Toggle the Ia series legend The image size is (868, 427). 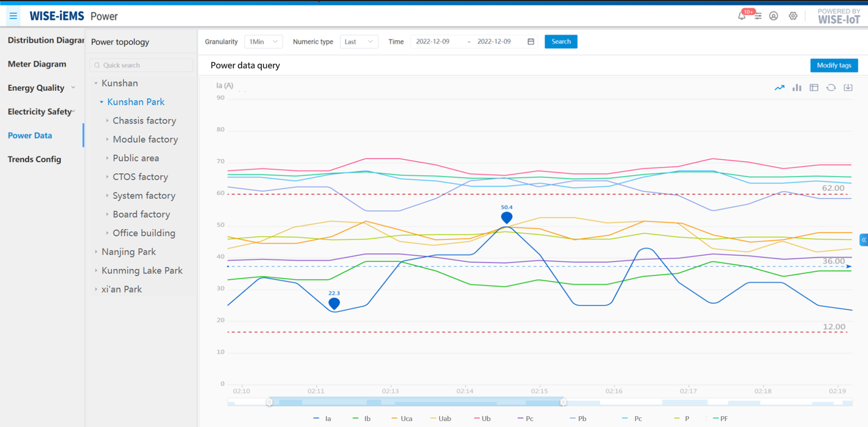point(322,419)
